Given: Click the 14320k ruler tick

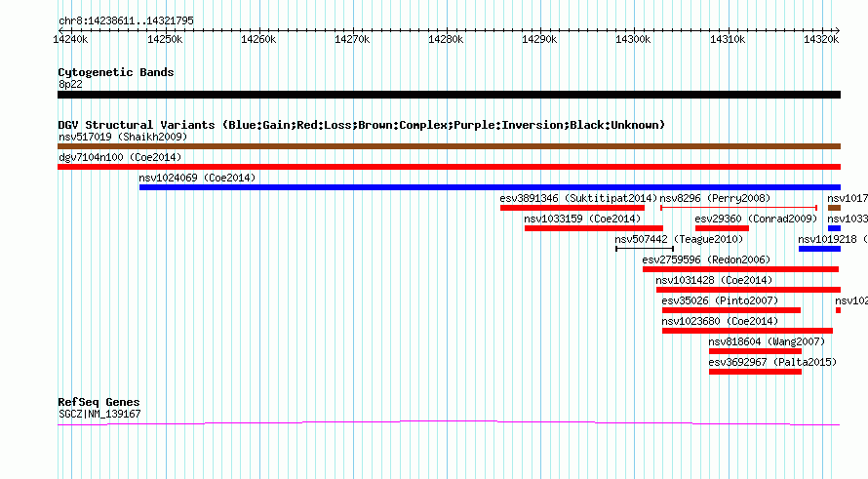Looking at the screenshot, I should point(821,39).
